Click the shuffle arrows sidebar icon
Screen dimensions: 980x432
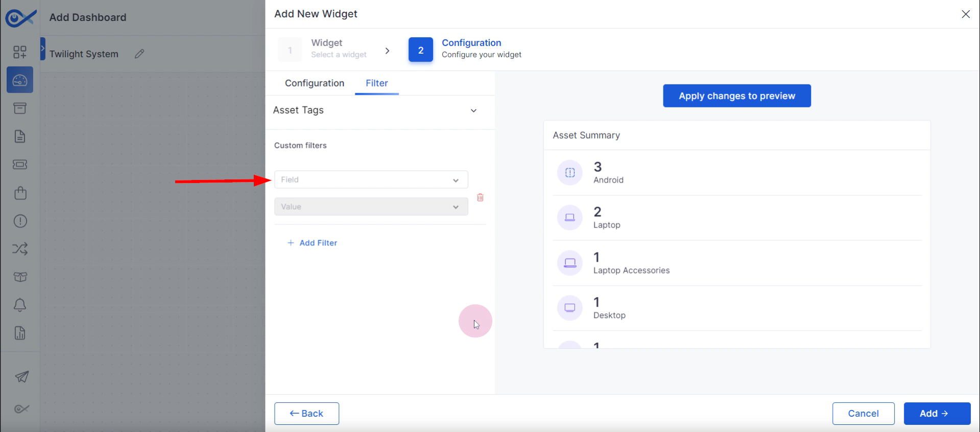(x=20, y=249)
